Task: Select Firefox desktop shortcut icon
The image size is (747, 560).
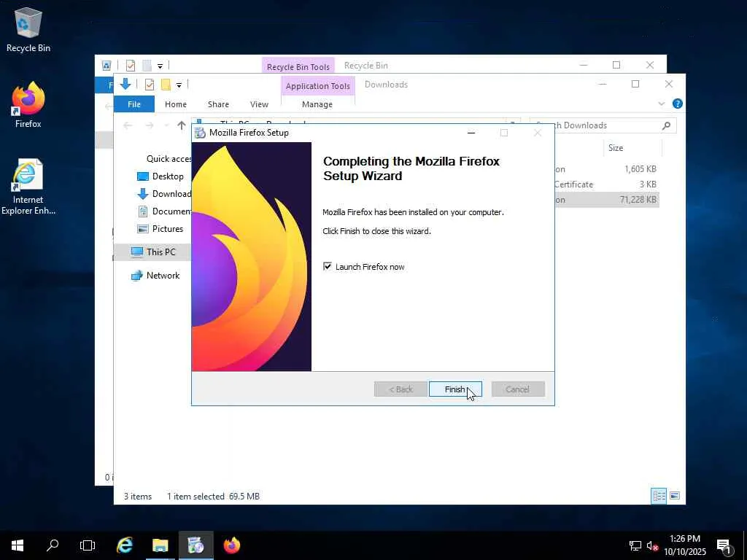Action: [x=28, y=105]
